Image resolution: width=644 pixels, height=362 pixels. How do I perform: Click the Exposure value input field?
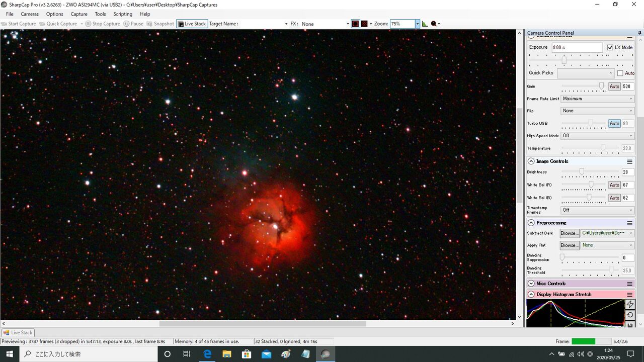click(x=577, y=47)
